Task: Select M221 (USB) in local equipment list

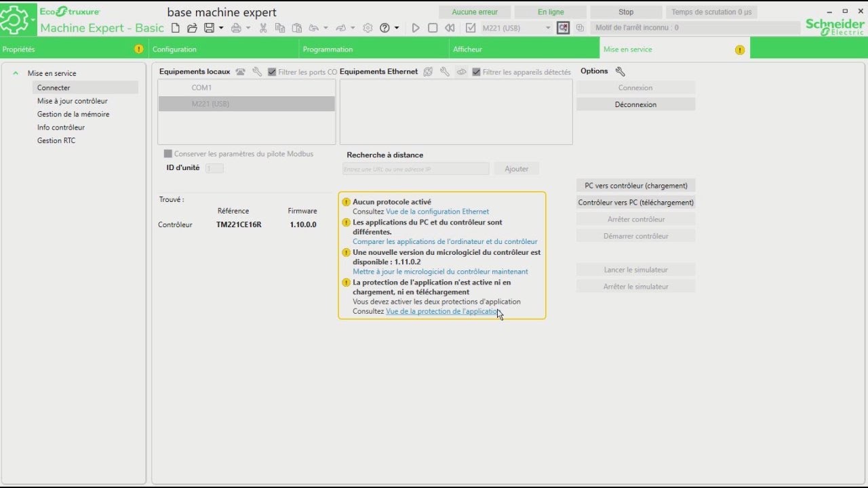Action: (247, 104)
